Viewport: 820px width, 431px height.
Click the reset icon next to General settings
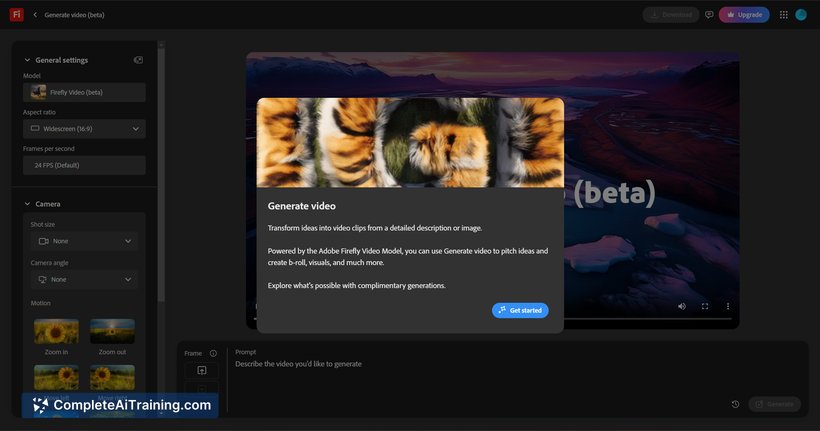click(138, 60)
